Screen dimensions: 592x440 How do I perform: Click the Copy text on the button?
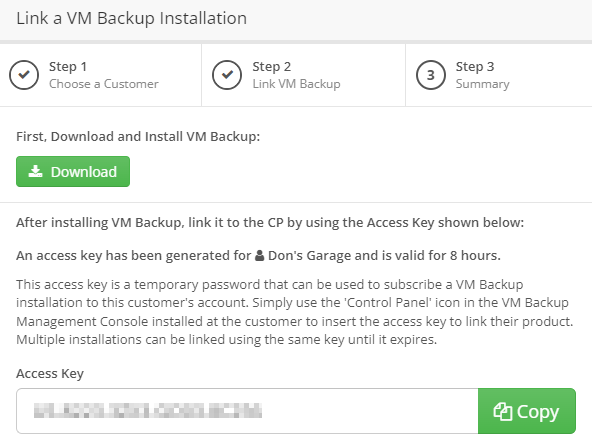coord(538,412)
